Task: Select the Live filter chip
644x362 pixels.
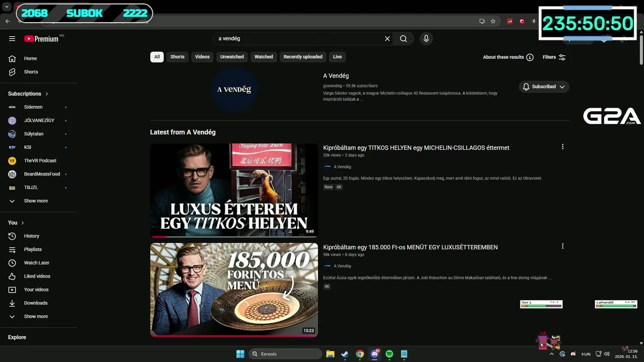Action: pyautogui.click(x=338, y=57)
